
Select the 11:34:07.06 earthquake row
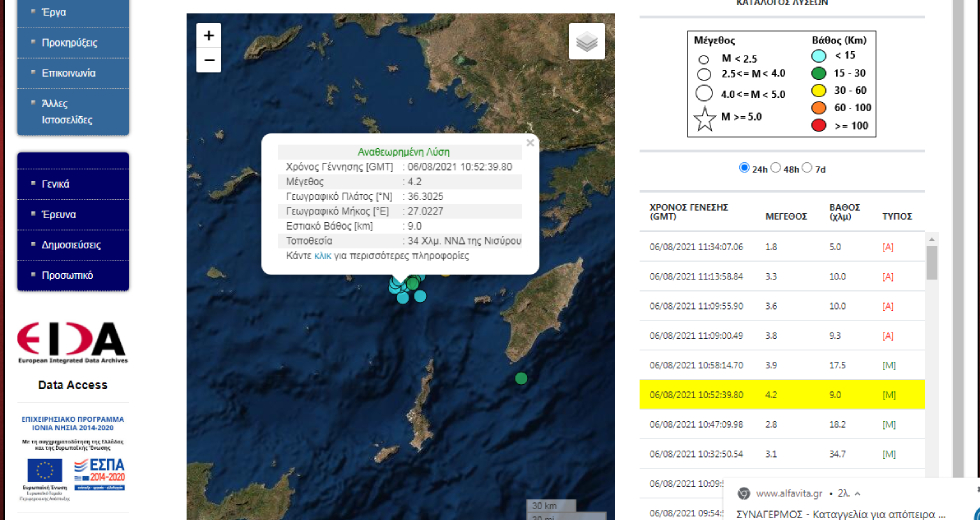[x=782, y=247]
